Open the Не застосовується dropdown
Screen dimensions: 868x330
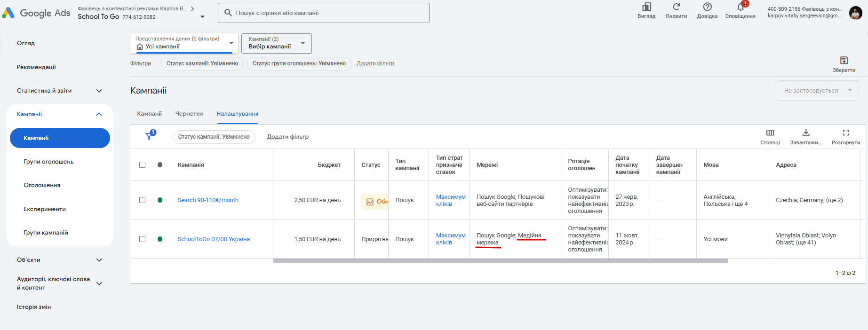tap(818, 91)
